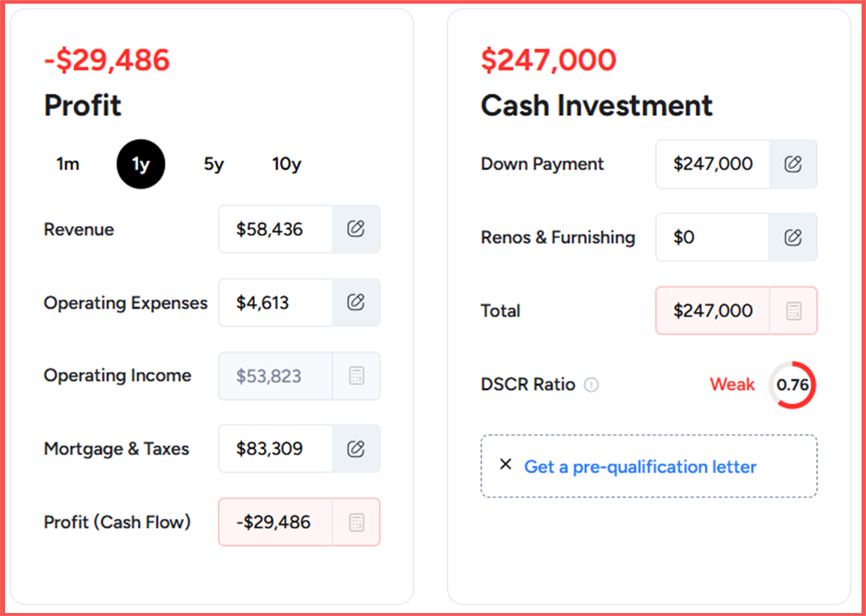Click the Operating Expenses field $4,613
Viewport: 866px width, 616px height.
(x=276, y=302)
